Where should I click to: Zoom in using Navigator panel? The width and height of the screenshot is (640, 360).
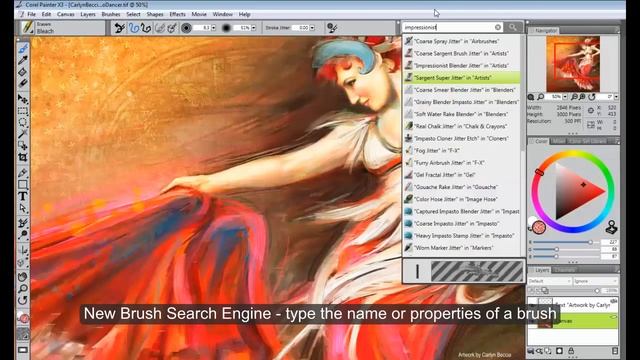(x=582, y=97)
